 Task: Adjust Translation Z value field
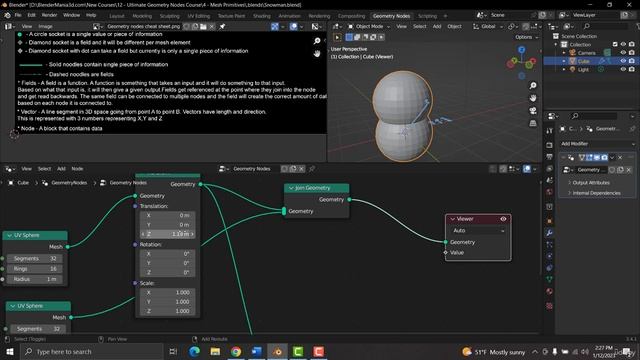pos(167,234)
